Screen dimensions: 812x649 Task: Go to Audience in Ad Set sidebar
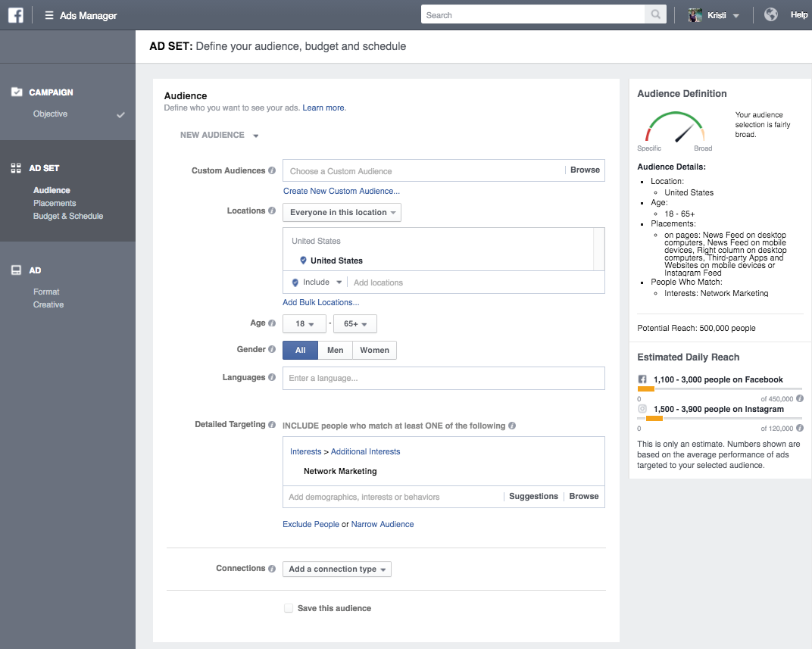pyautogui.click(x=52, y=190)
